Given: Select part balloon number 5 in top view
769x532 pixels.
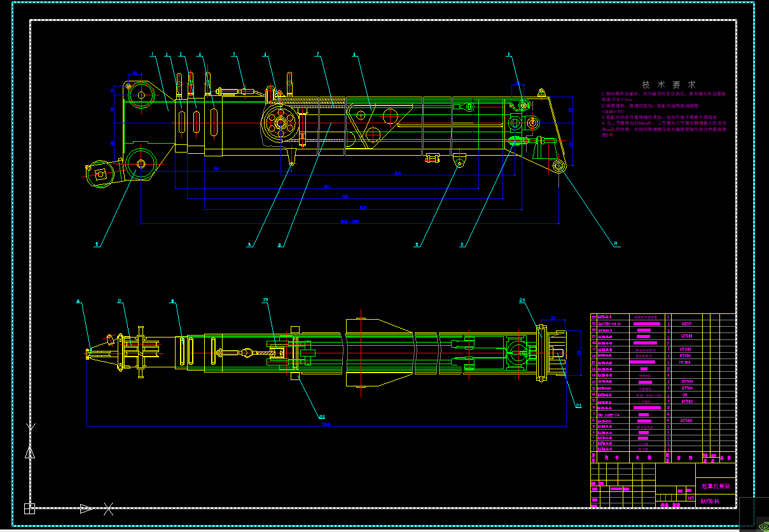Looking at the screenshot, I should point(233,55).
